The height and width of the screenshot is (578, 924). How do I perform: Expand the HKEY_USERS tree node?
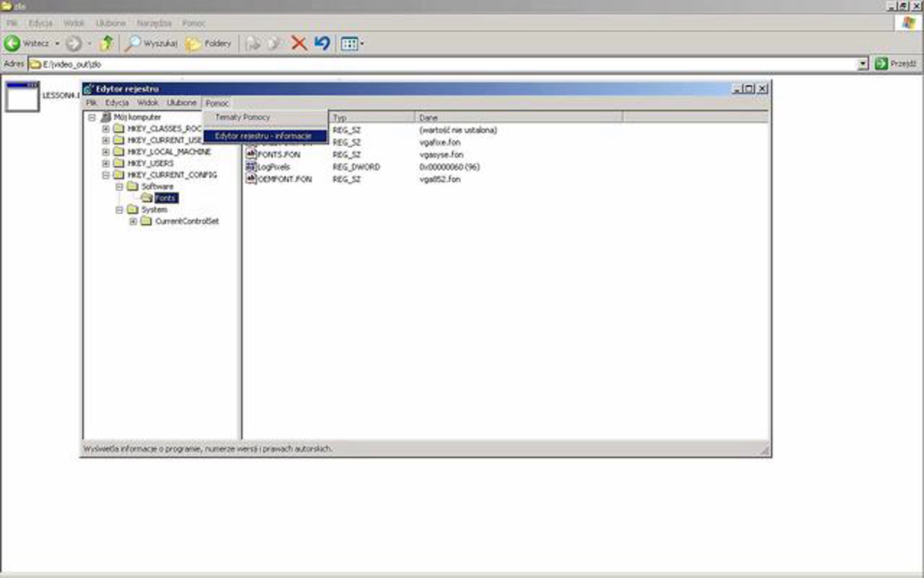tap(106, 163)
